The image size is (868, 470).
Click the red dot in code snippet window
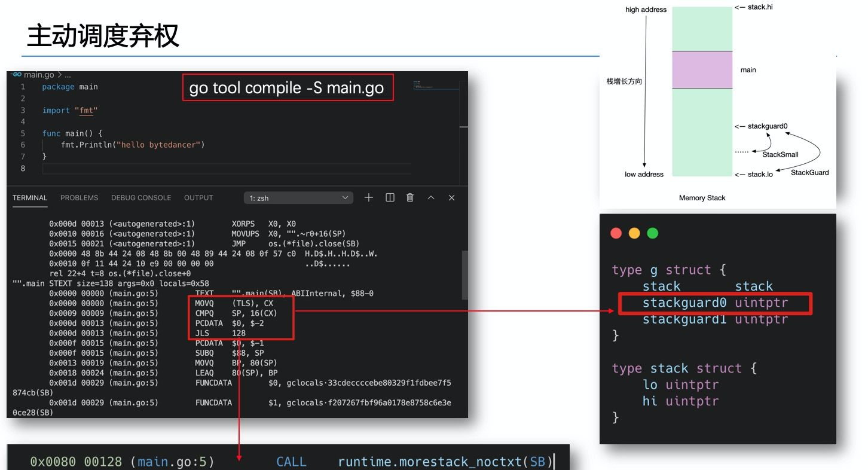coord(616,233)
